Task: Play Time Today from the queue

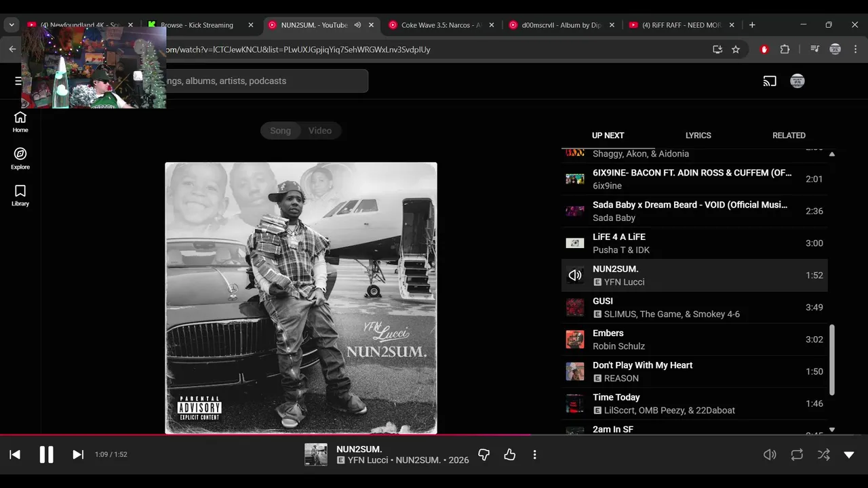Action: coord(694,403)
